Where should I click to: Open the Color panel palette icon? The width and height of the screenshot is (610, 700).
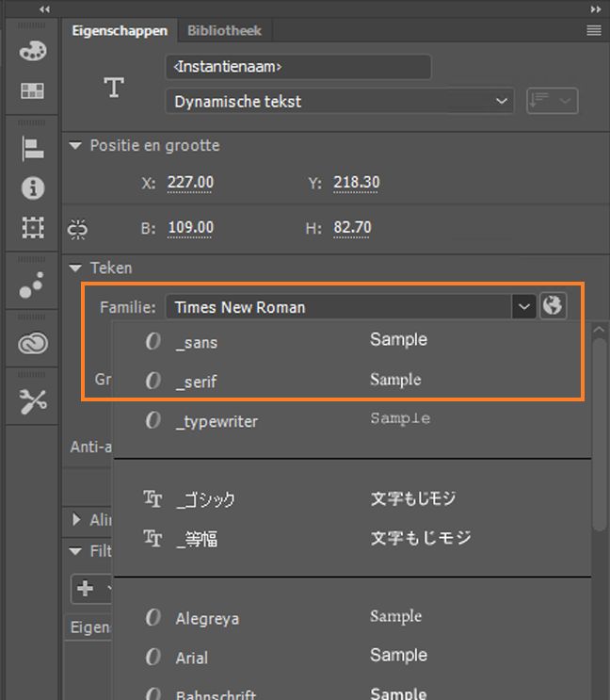pos(33,51)
